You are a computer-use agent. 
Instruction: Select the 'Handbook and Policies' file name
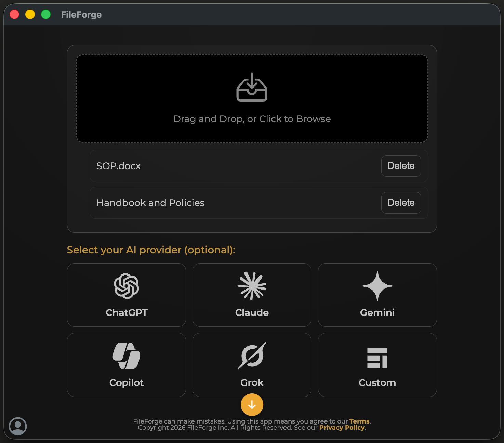(150, 203)
